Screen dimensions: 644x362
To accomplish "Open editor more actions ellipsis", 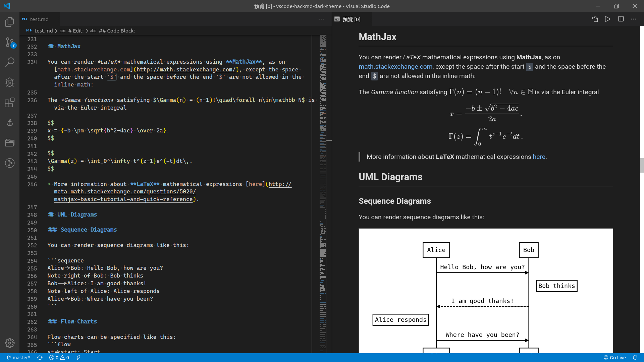I will point(321,19).
